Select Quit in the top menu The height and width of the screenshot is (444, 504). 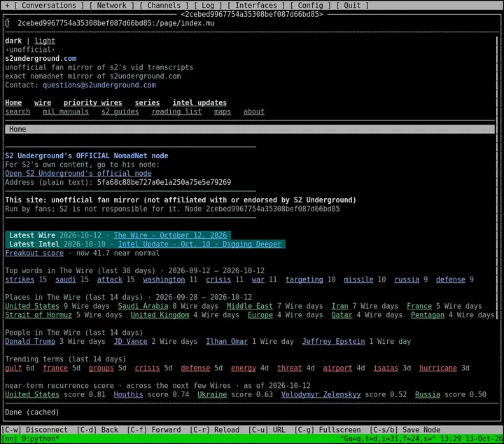352,6
